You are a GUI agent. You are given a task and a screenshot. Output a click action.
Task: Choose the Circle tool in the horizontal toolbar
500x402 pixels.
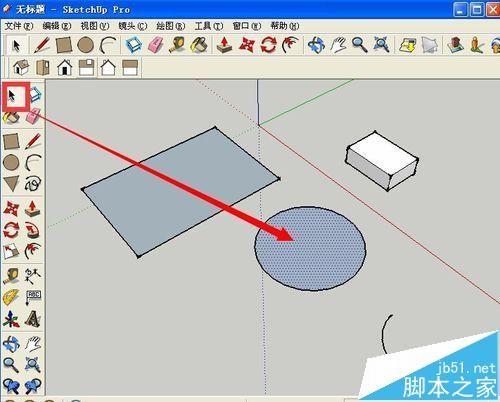(x=85, y=45)
